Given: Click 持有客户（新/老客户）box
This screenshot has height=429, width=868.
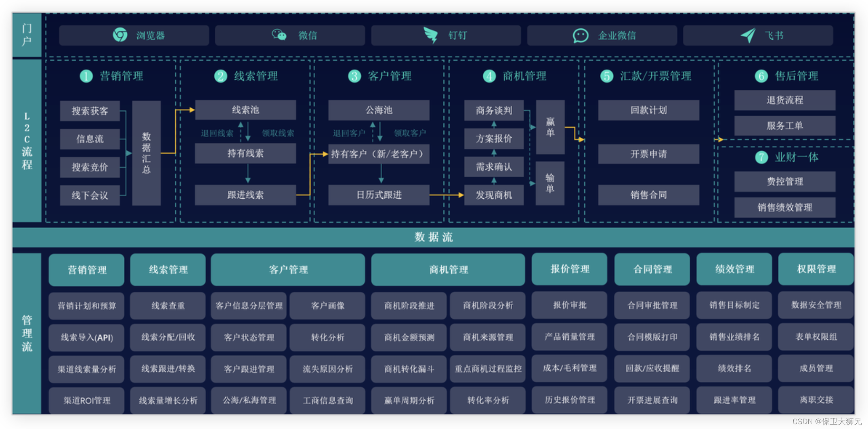Looking at the screenshot, I should click(379, 154).
